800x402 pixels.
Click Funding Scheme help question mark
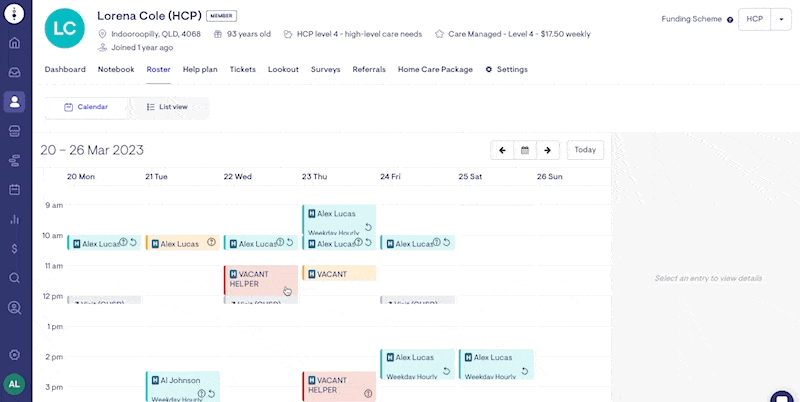point(730,20)
